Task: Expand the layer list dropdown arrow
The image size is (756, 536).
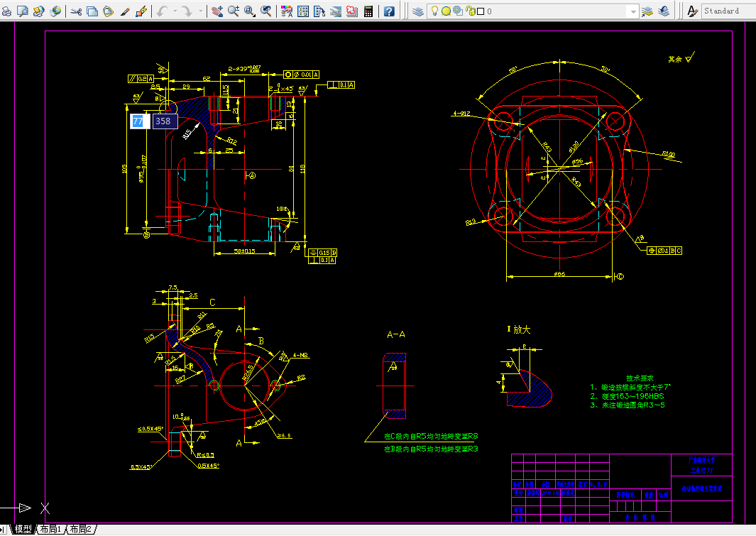Action: point(633,11)
